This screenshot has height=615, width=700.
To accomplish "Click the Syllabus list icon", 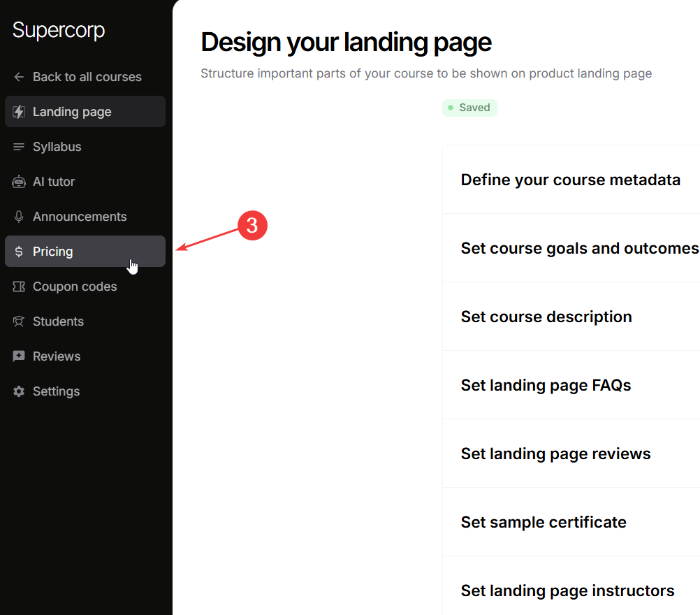I will pos(19,147).
